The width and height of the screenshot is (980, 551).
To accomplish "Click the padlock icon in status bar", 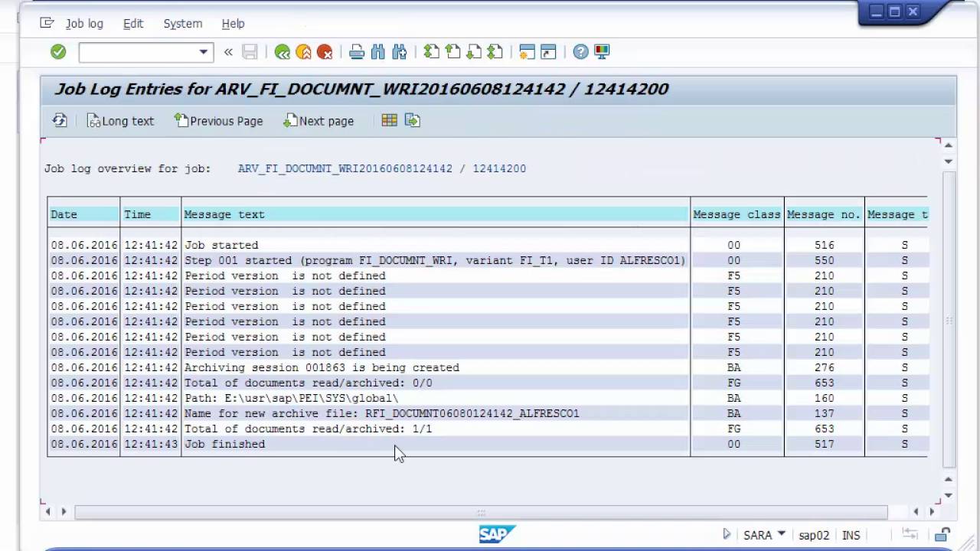I will (x=943, y=535).
